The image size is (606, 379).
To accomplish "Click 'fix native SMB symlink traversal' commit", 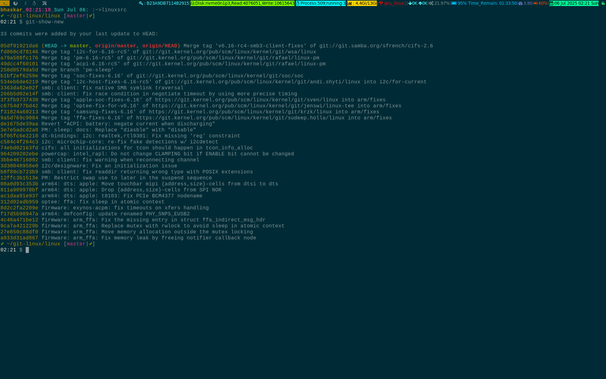I will pos(92,88).
